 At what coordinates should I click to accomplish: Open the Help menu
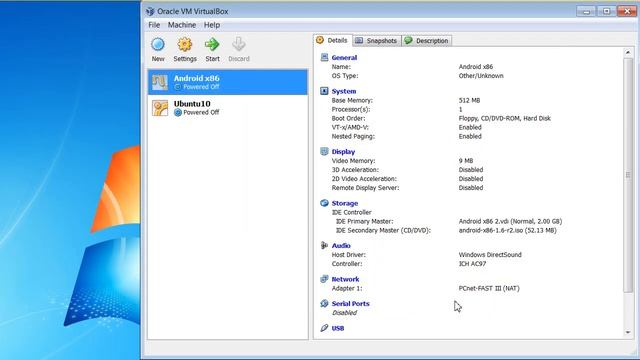(212, 25)
